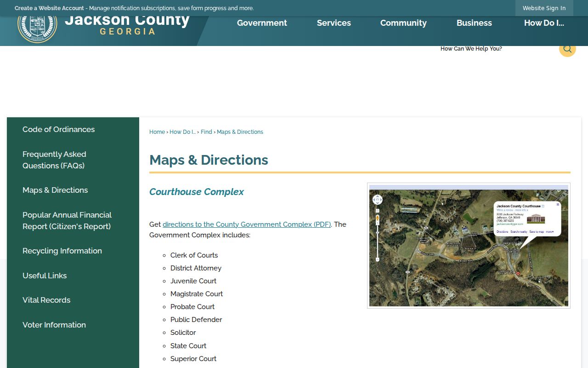Click the Find breadcrumb link
The height and width of the screenshot is (368, 588).
point(206,132)
